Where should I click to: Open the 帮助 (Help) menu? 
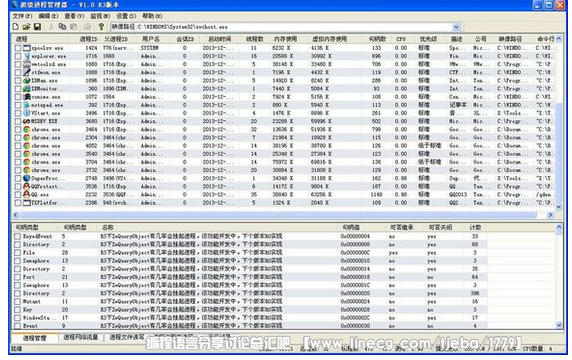tap(152, 16)
